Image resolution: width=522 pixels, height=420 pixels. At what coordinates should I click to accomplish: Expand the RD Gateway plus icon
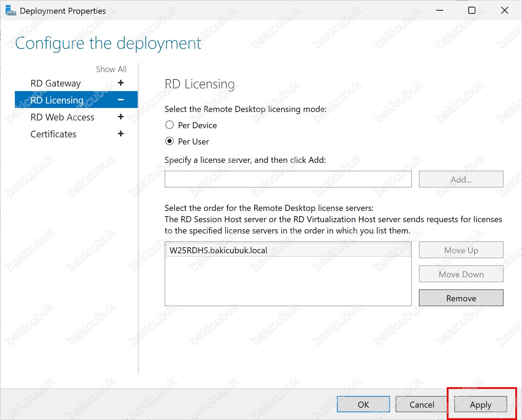121,83
